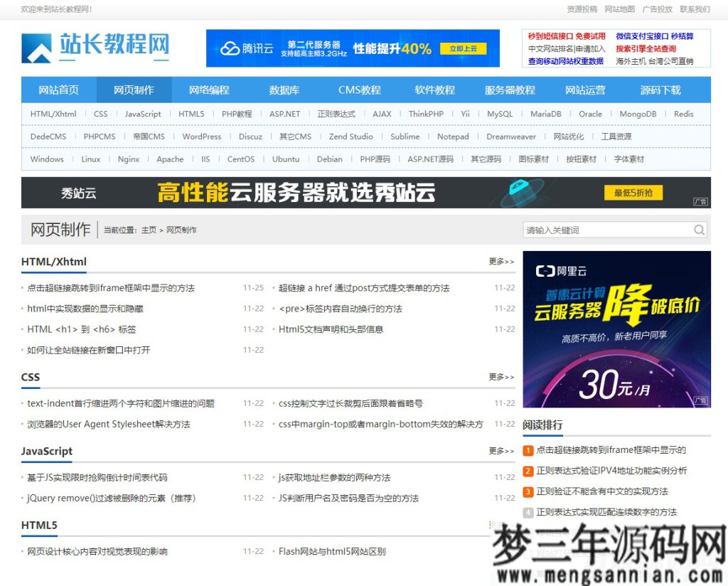This screenshot has width=728, height=586.
Task: Expand more HTML/Xhtml articles via 更多>>
Action: coord(500,262)
